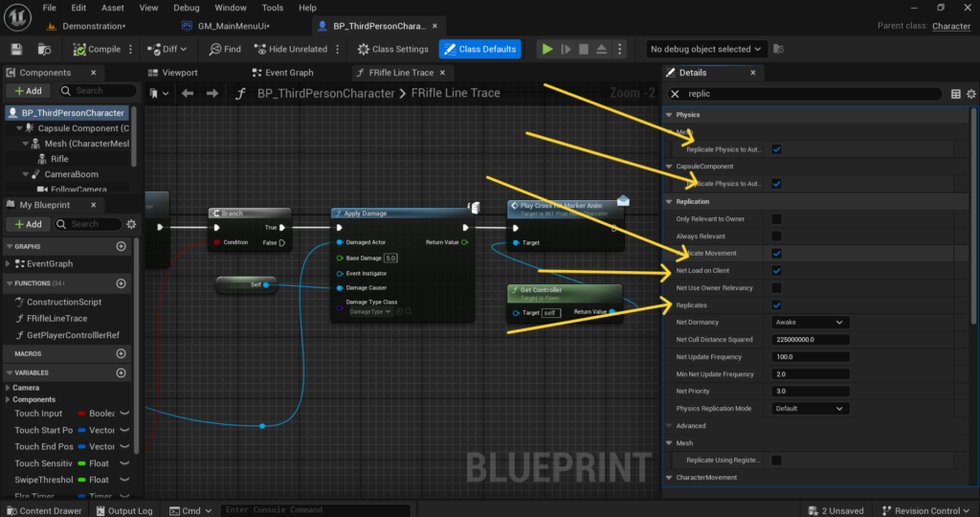Add new item in My Blueprint
The width and height of the screenshot is (980, 517).
pyautogui.click(x=28, y=224)
